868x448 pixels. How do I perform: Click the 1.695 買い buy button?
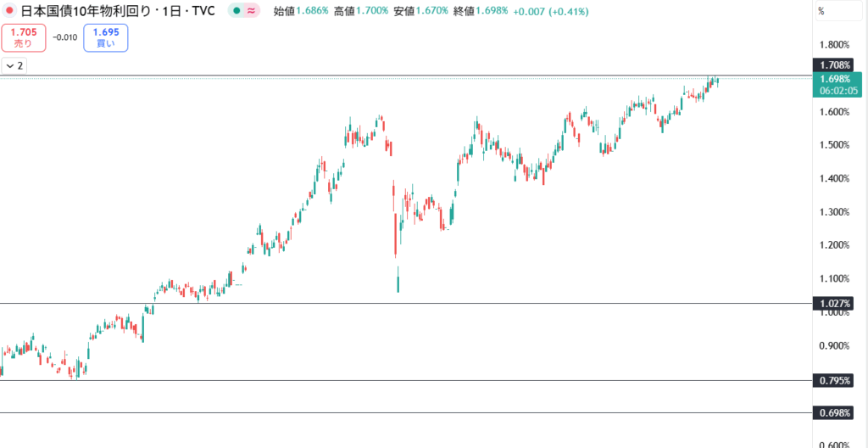(106, 37)
